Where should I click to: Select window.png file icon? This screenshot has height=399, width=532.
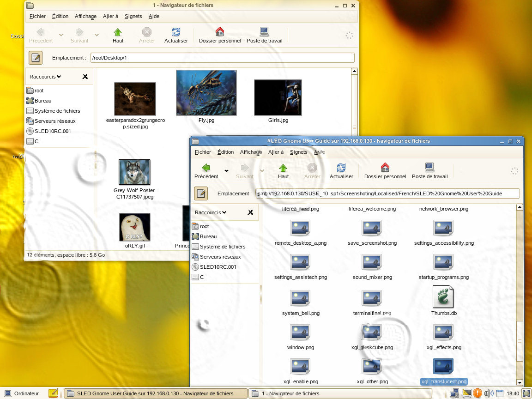pos(300,332)
